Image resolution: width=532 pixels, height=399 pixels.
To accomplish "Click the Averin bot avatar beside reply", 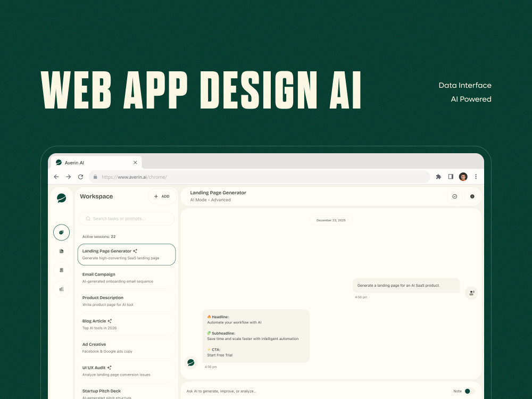I will [x=190, y=363].
